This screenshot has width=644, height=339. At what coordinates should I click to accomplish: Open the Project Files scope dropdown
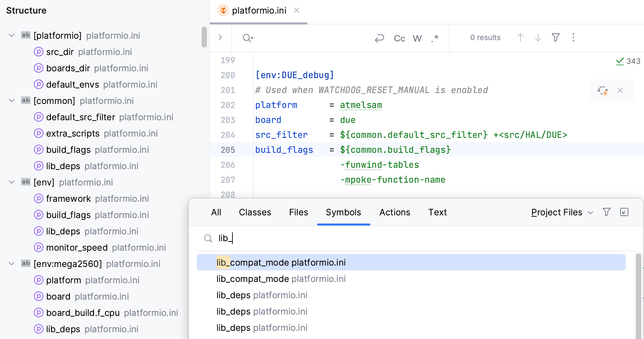(562, 212)
